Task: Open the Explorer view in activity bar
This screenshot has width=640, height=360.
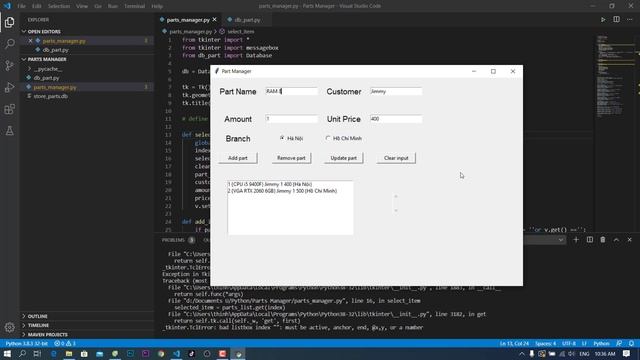Action: pyautogui.click(x=9, y=22)
